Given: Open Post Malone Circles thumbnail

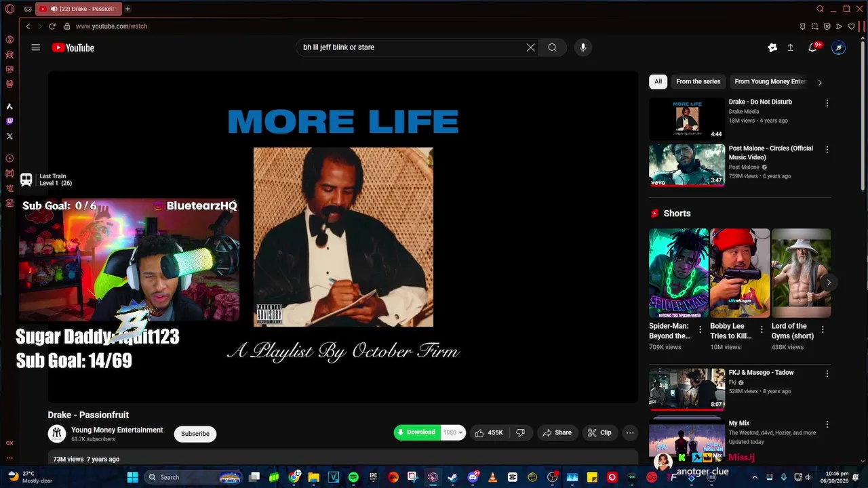Looking at the screenshot, I should [x=687, y=165].
